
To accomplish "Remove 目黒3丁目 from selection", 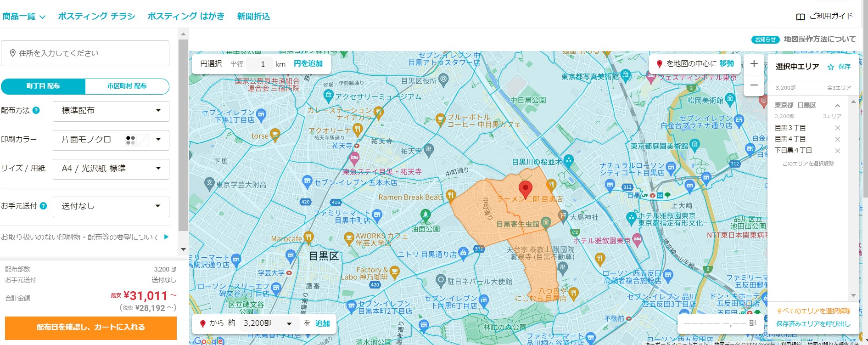I will tap(838, 128).
